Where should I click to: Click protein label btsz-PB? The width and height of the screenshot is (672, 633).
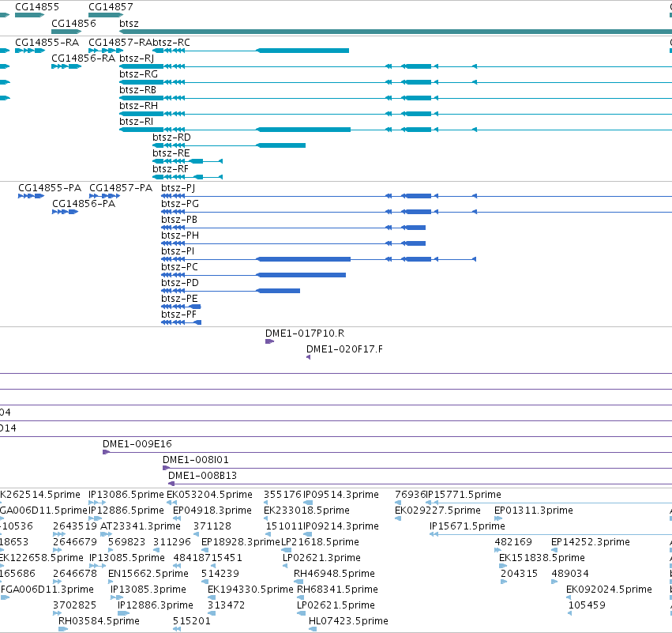(x=179, y=220)
